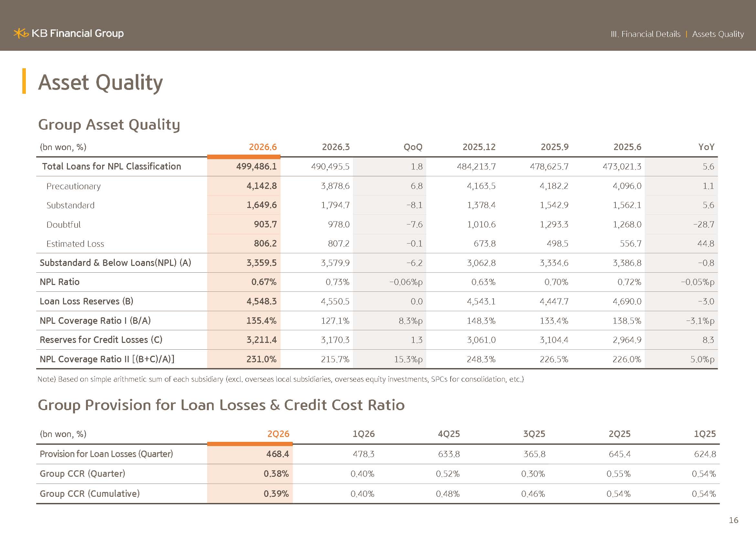The height and width of the screenshot is (535, 756).
Task: Select 'NPL Coverage Ratio II [(B+C)/A)]' label
Action: (x=107, y=359)
